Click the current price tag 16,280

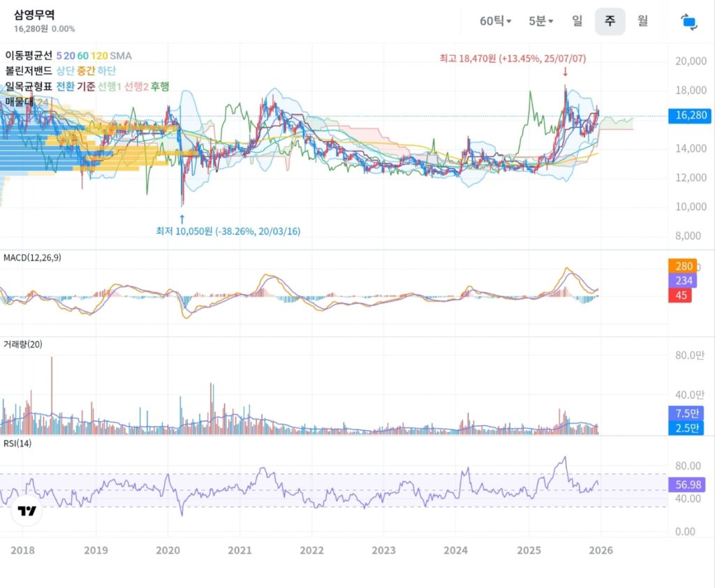[x=688, y=117]
